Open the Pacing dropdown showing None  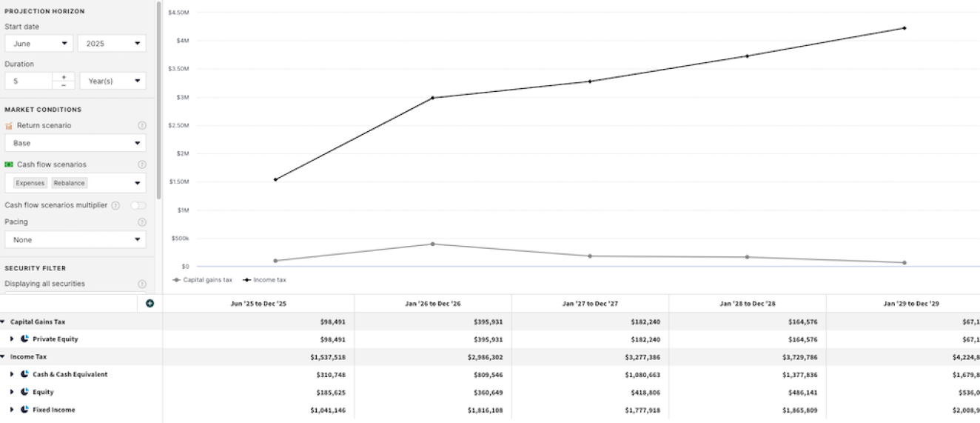[75, 240]
